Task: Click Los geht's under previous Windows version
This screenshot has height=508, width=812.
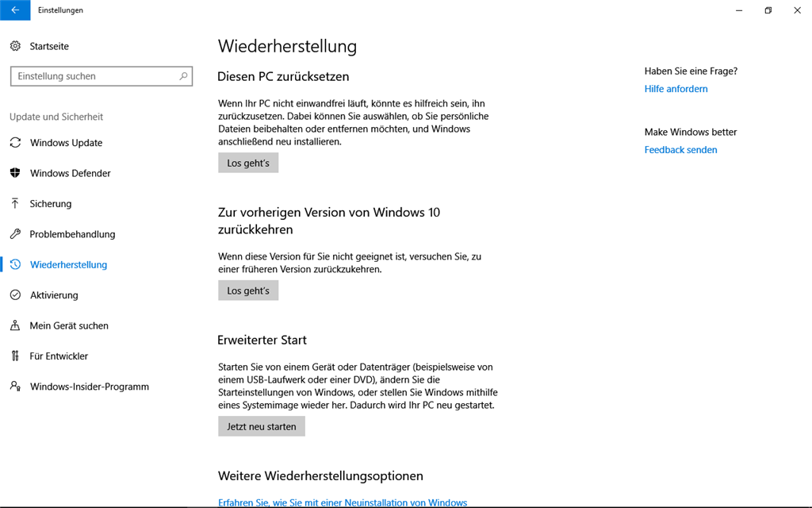Action: [248, 291]
